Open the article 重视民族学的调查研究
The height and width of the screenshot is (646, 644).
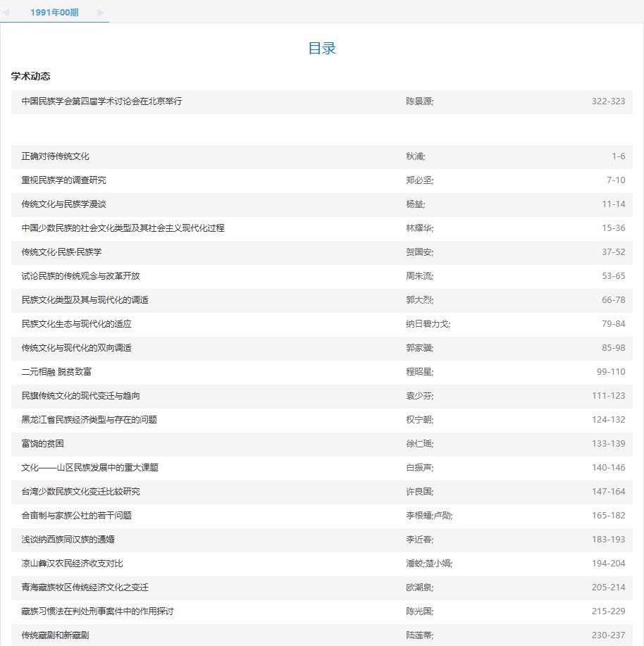(x=63, y=180)
